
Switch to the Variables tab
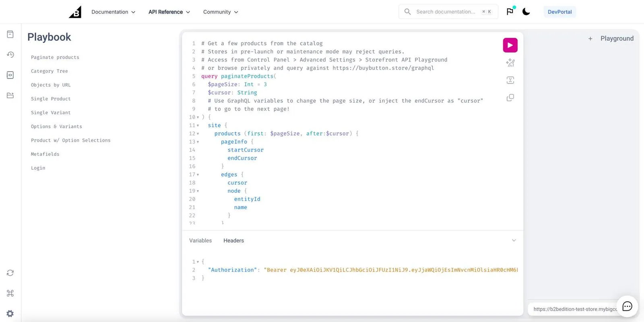200,240
